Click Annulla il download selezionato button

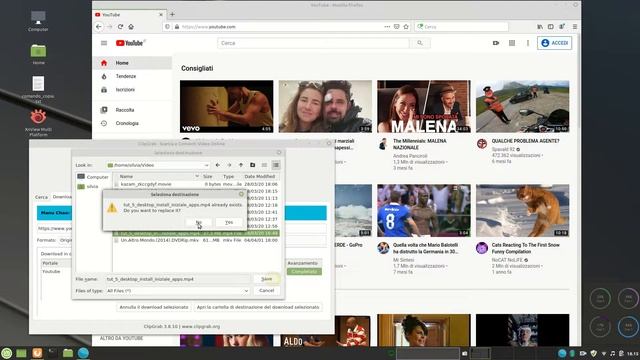pyautogui.click(x=154, y=307)
